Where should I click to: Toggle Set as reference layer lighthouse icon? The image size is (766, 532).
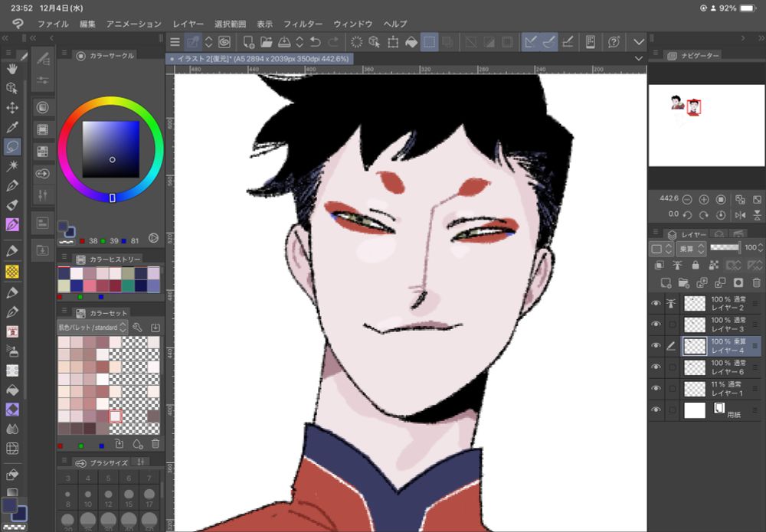[678, 265]
